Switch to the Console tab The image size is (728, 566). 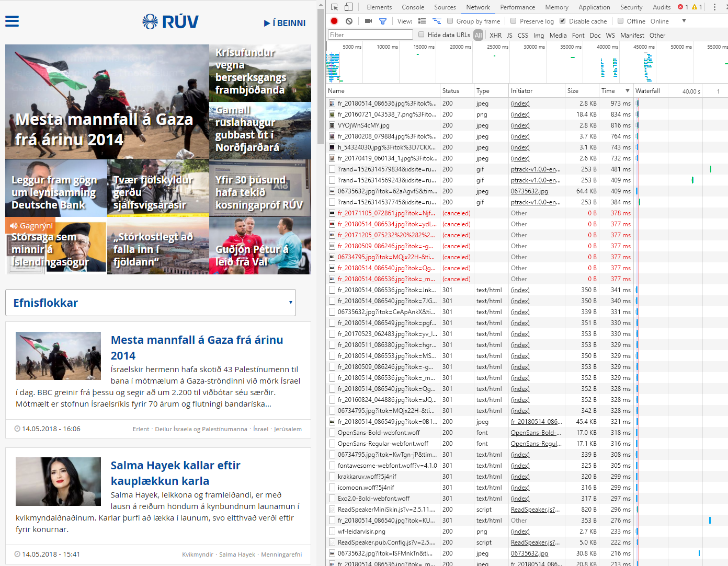point(413,7)
